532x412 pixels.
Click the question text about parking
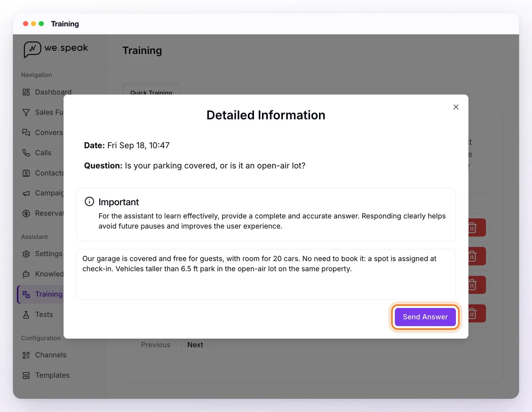[215, 166]
